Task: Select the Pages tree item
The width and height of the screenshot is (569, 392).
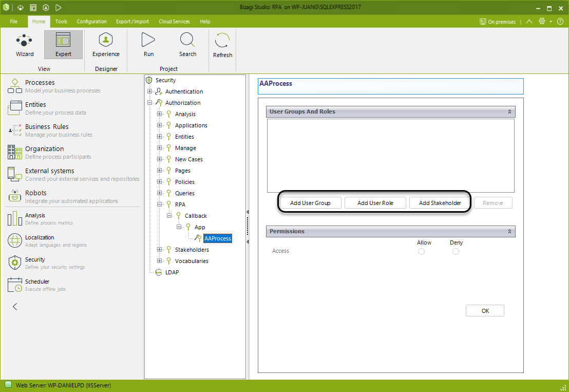Action: tap(182, 171)
